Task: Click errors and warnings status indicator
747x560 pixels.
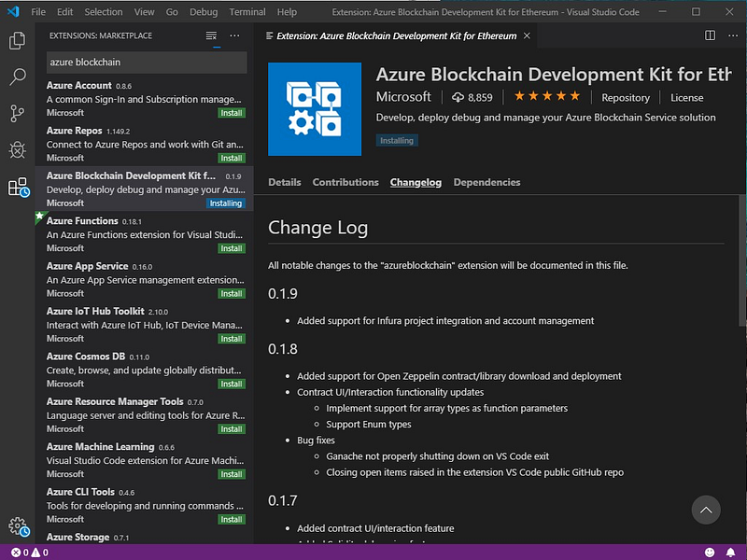Action: 30,553
